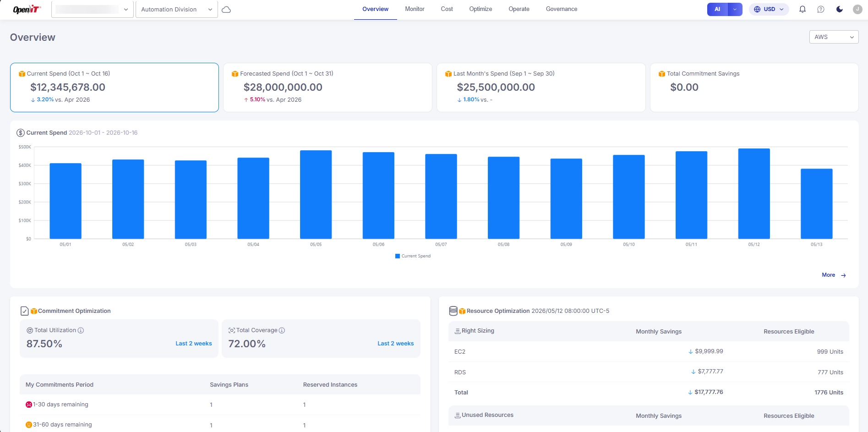Image resolution: width=868 pixels, height=432 pixels.
Task: Select the Forecasted Spend summary card
Action: 328,87
